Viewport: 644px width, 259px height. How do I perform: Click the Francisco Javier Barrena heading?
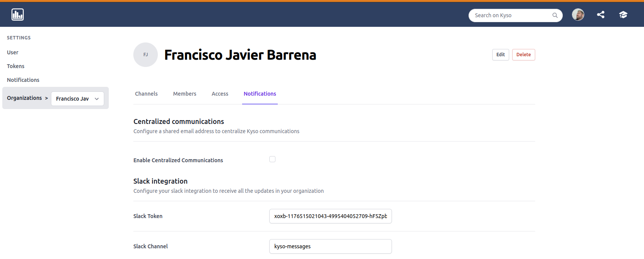240,55
